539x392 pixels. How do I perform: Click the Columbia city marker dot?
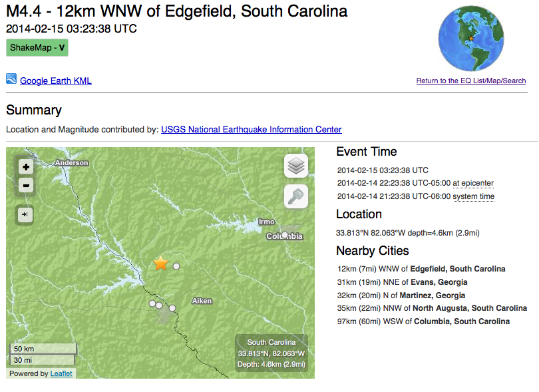coord(285,234)
